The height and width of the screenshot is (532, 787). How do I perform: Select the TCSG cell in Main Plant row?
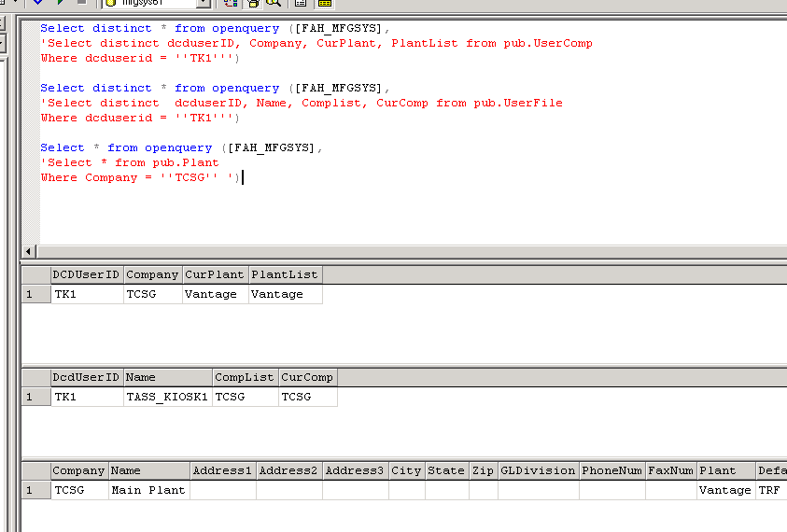click(79, 490)
